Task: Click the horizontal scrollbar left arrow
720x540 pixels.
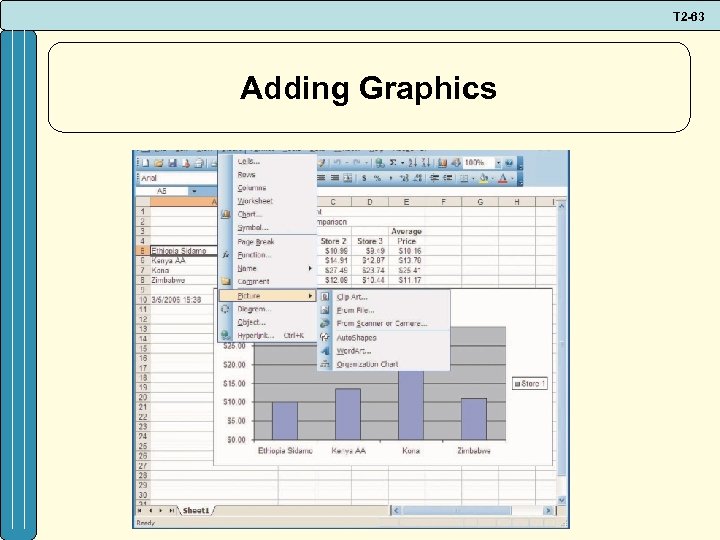Action: [x=397, y=510]
